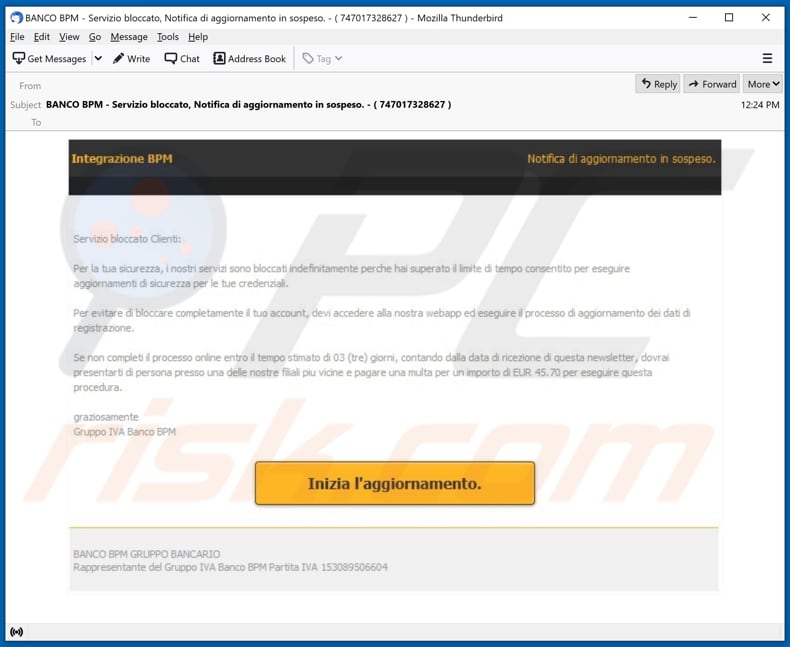Viewport: 790px width, 647px height.
Task: Forward this email
Action: click(x=712, y=84)
